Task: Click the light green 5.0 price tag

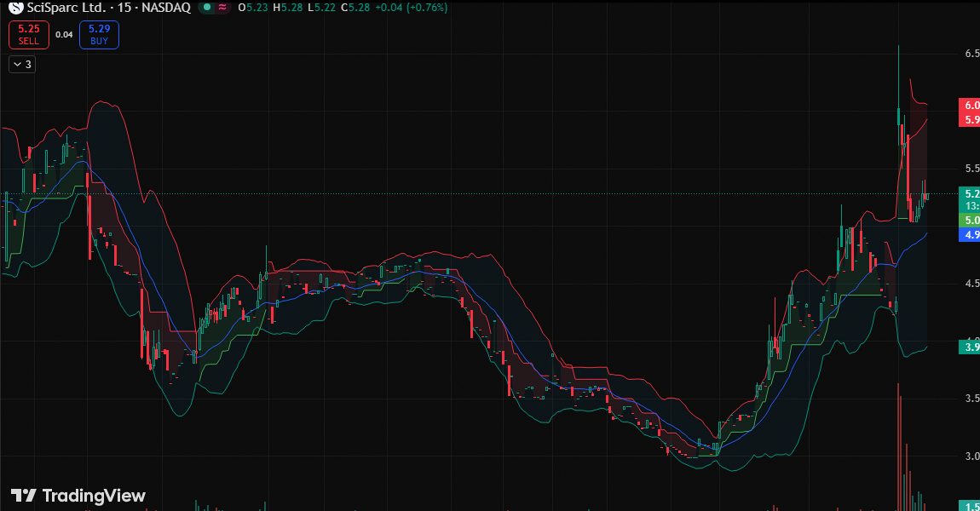Action: click(970, 220)
